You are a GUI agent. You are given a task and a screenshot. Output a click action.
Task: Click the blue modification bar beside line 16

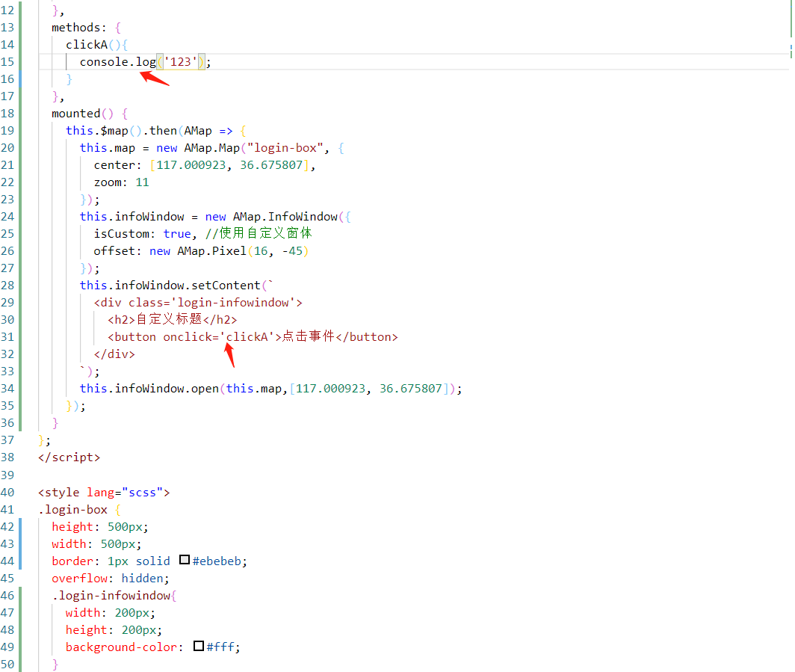[x=20, y=78]
